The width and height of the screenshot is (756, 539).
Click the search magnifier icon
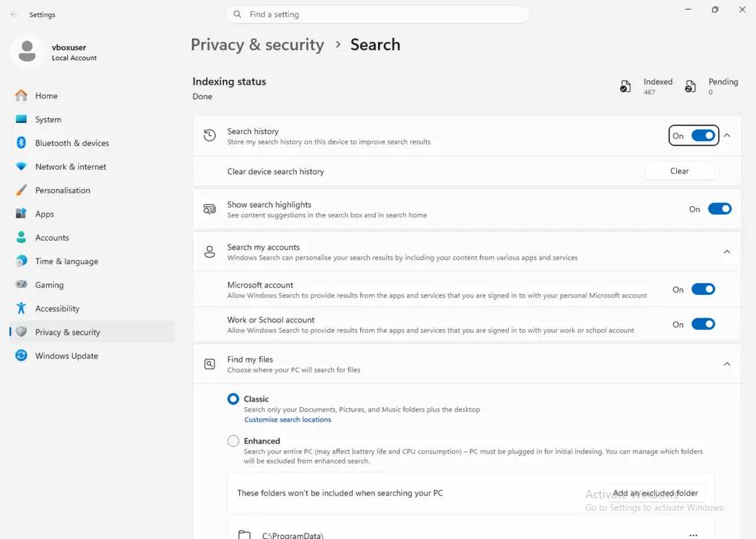(x=237, y=14)
